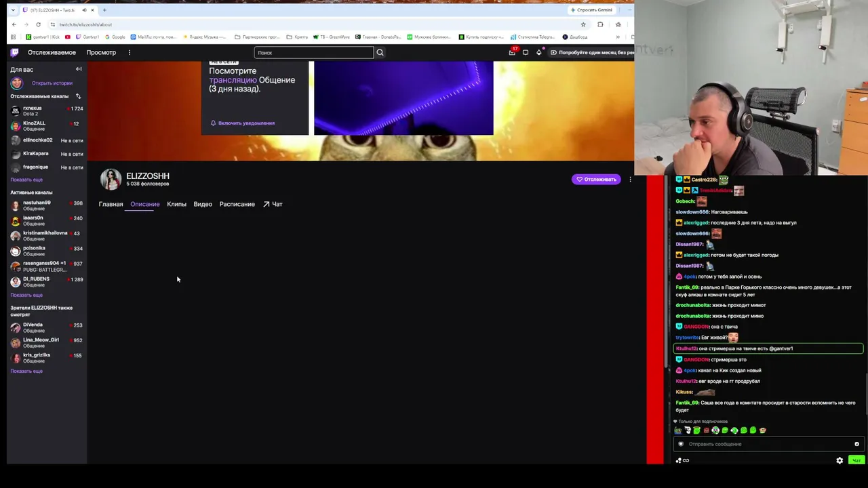Mute the ELIZZOSHH tab audio
Image resolution: width=868 pixels, height=488 pixels.
pos(84,10)
